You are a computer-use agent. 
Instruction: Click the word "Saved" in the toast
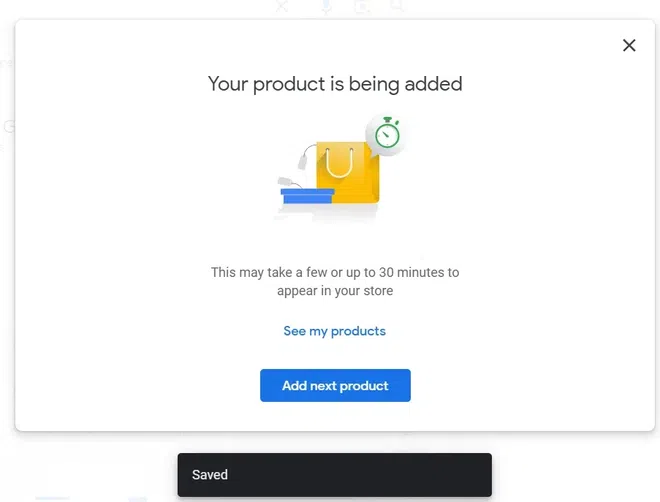[x=210, y=475]
